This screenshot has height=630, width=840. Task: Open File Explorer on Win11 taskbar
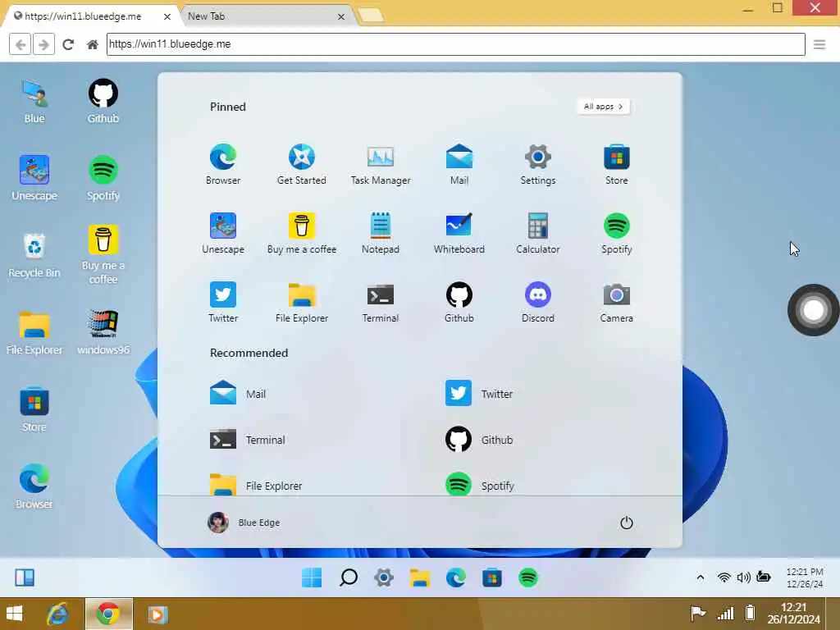click(419, 577)
